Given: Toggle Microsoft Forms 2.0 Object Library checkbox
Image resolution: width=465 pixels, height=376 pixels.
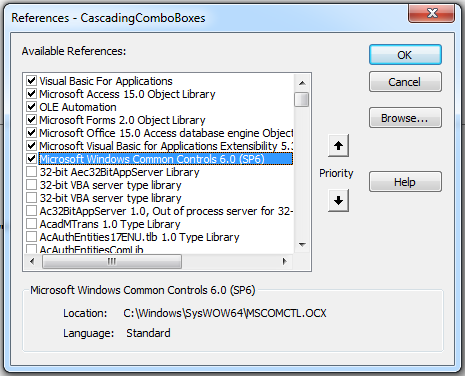Looking at the screenshot, I should click(31, 120).
